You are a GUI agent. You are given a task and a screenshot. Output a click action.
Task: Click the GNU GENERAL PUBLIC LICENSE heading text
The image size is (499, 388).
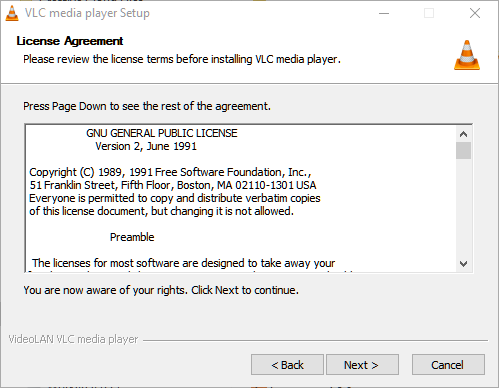162,133
